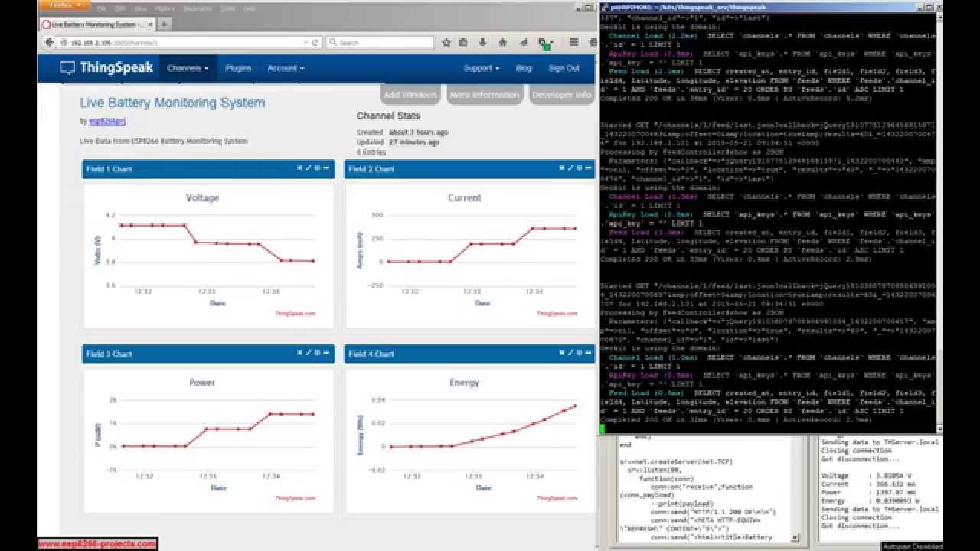This screenshot has height=551, width=980.
Task: Click the terminal window vertical scrollbar
Action: coord(939,222)
